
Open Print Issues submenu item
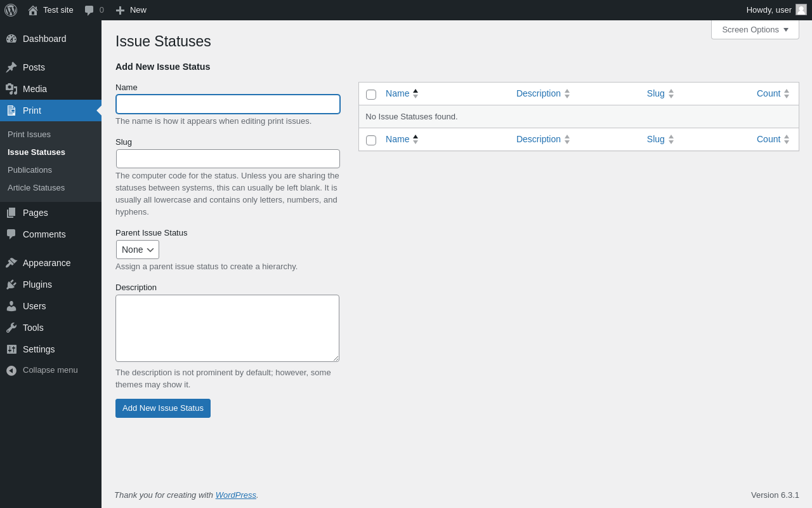point(29,135)
